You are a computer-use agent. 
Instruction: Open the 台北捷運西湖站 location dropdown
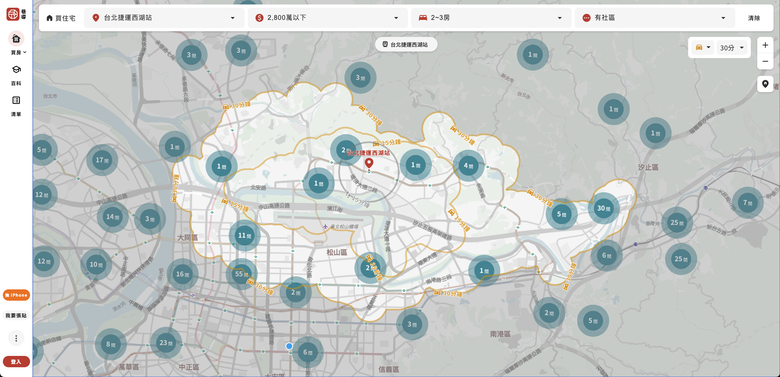[x=164, y=18]
